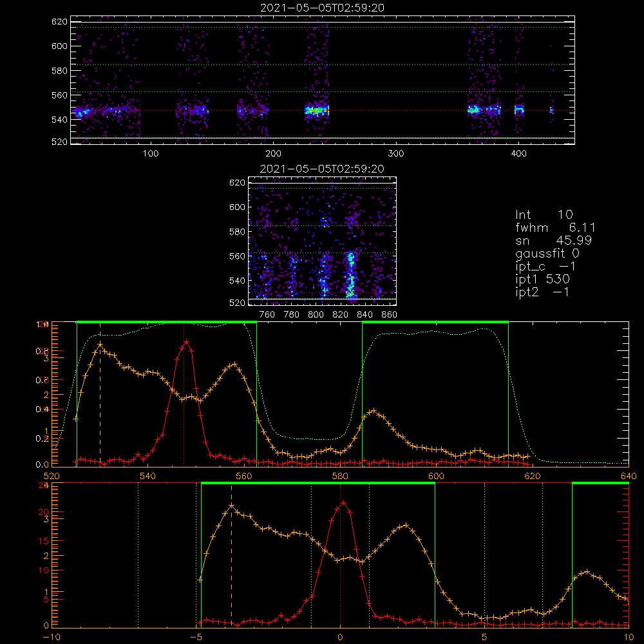Click the x-axis label 400 on the top spectrogram

pyautogui.click(x=518, y=154)
